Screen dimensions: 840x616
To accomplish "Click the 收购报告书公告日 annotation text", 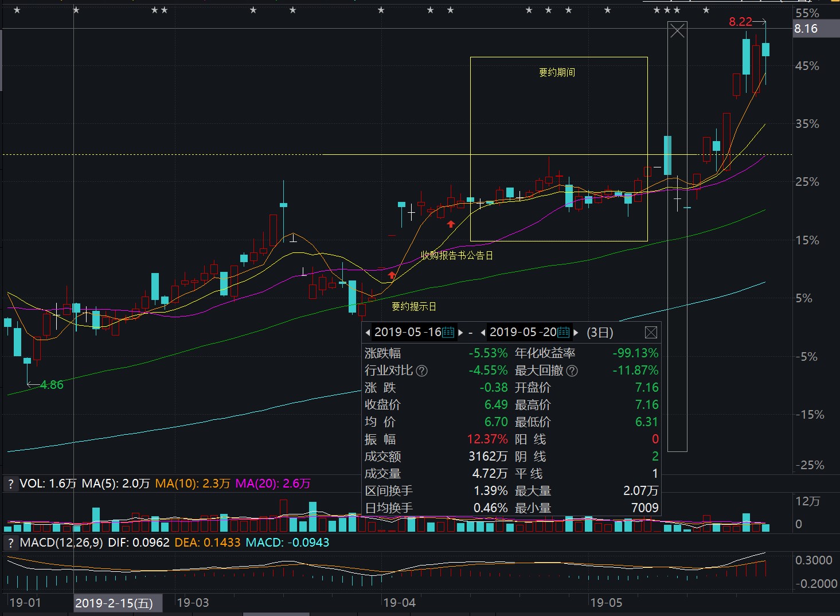I will point(457,255).
